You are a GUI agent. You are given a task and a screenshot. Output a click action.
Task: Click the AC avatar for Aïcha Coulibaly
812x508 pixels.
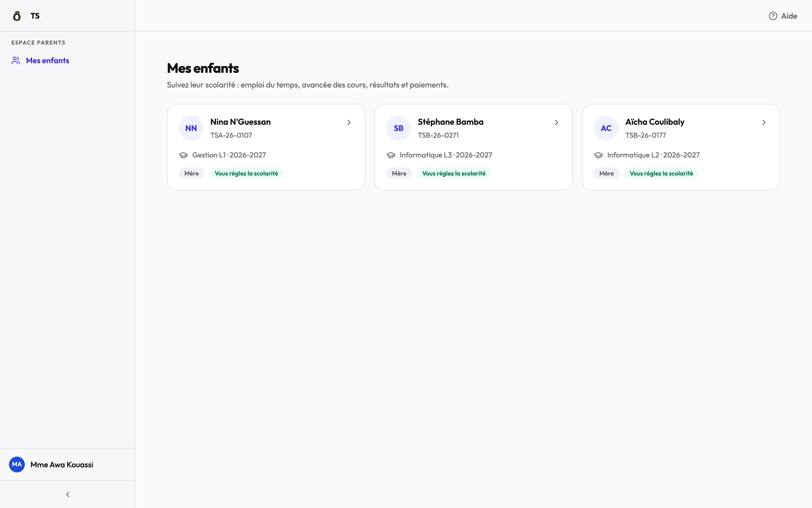(x=606, y=128)
